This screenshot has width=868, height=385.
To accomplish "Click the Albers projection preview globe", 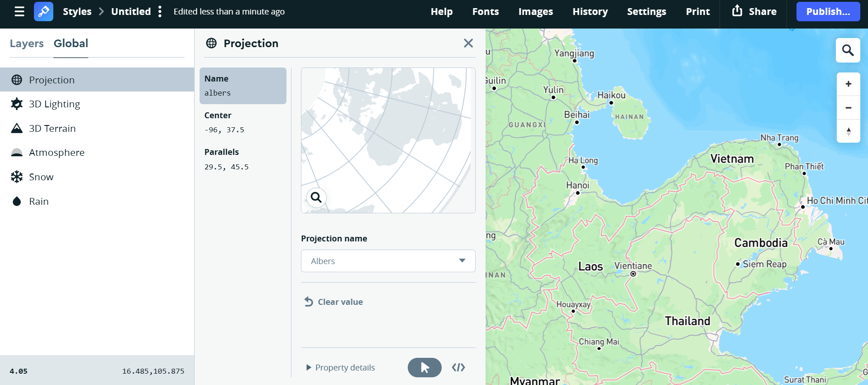I will (388, 140).
